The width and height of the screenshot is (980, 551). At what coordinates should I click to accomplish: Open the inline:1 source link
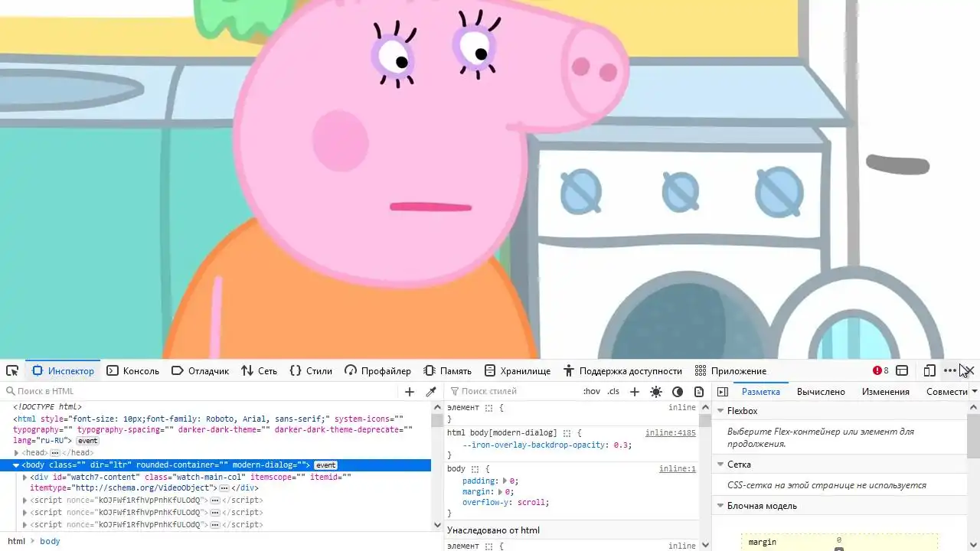(678, 469)
